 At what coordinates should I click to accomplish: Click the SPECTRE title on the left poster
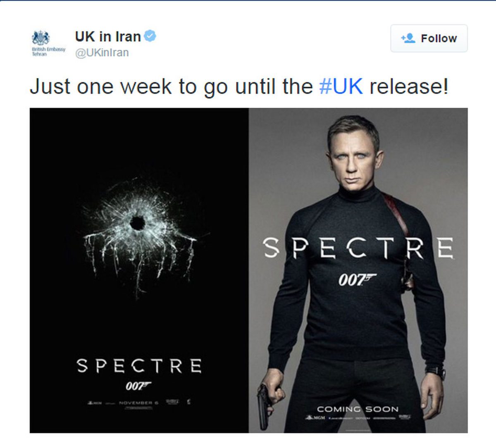[x=139, y=366]
